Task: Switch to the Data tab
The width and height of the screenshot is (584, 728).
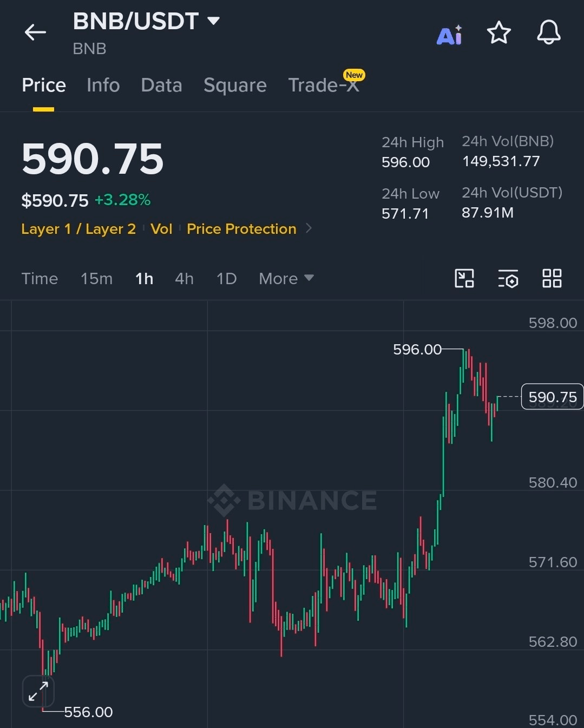Action: pyautogui.click(x=161, y=85)
